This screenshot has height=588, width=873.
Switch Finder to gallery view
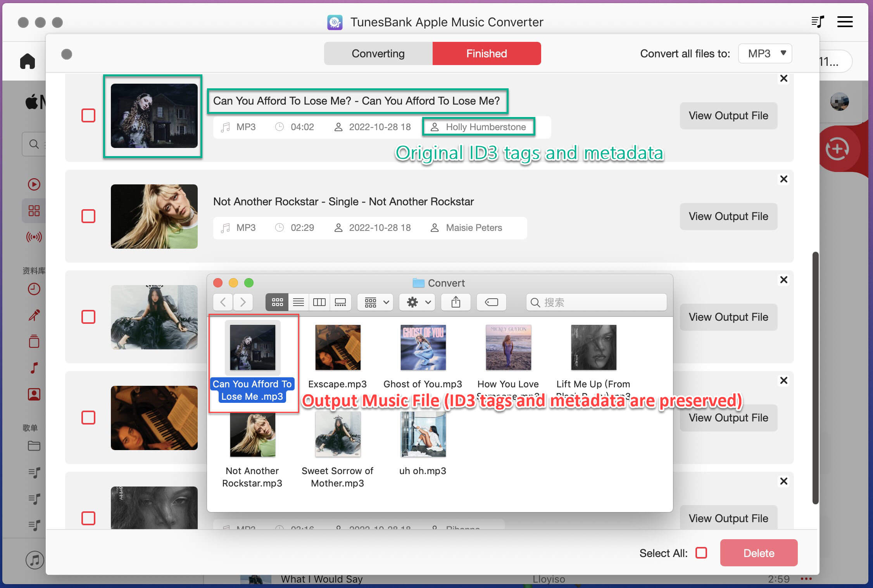(341, 302)
